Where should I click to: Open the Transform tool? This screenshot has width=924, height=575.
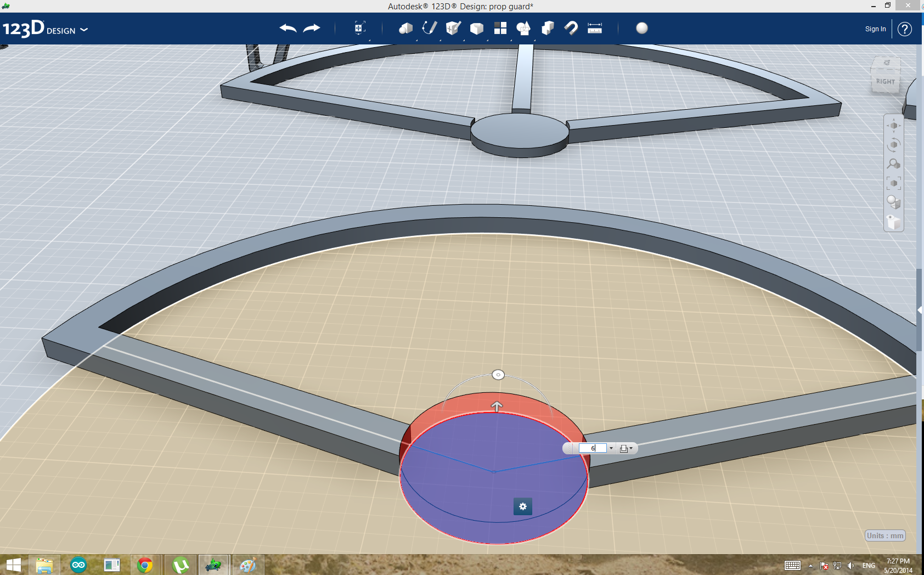pos(359,28)
